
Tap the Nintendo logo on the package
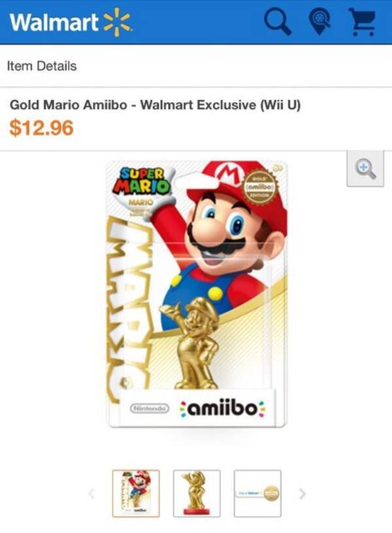(150, 408)
